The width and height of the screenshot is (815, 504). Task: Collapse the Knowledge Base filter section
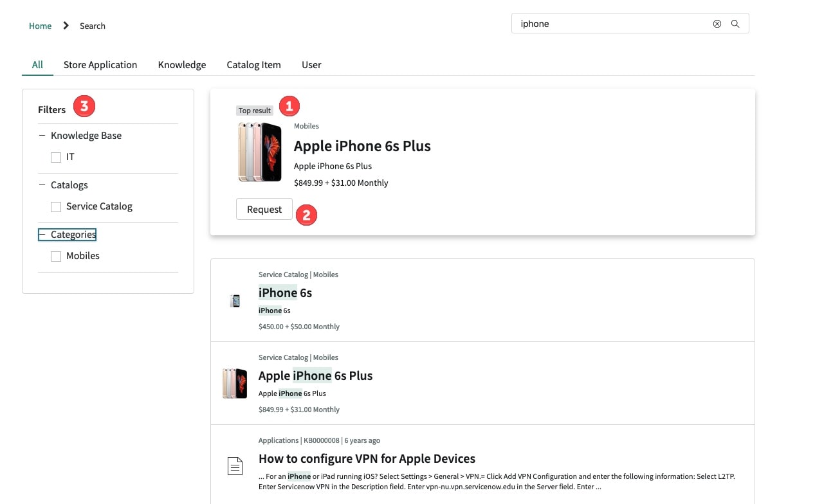[42, 135]
